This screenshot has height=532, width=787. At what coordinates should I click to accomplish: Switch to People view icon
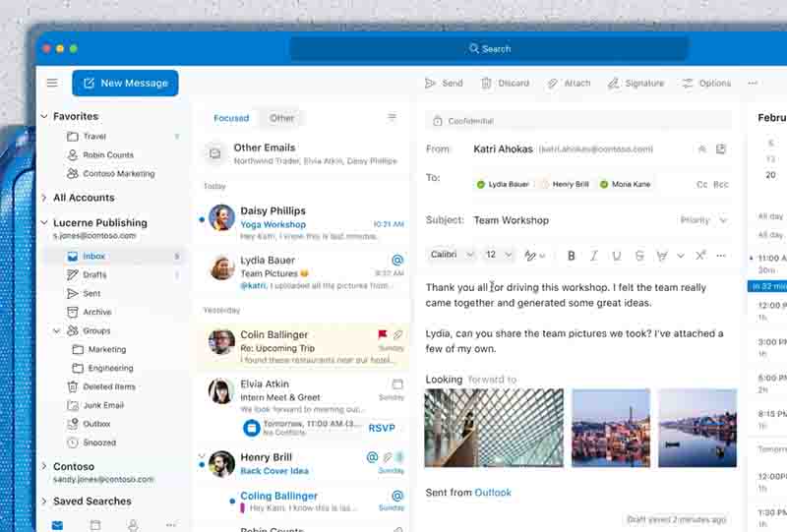click(x=133, y=525)
